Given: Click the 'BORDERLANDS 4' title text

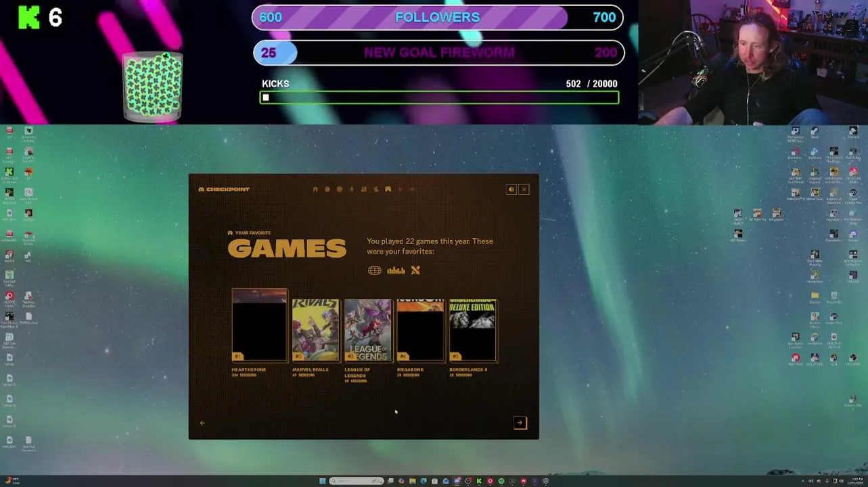Looking at the screenshot, I should coord(468,369).
